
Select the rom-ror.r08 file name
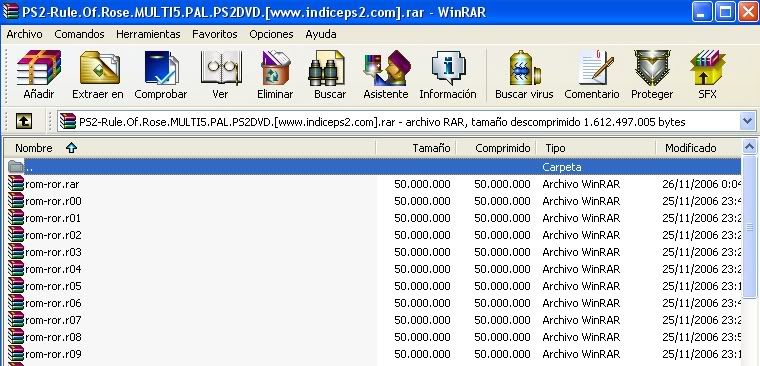pyautogui.click(x=53, y=337)
